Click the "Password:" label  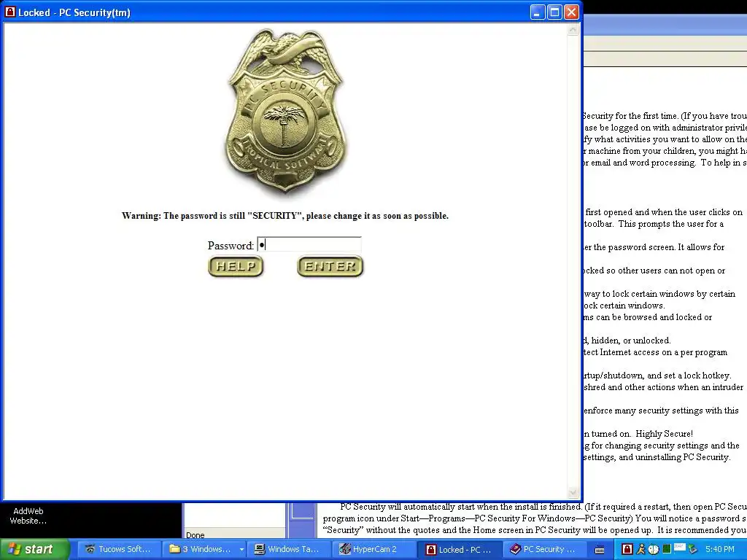click(231, 245)
